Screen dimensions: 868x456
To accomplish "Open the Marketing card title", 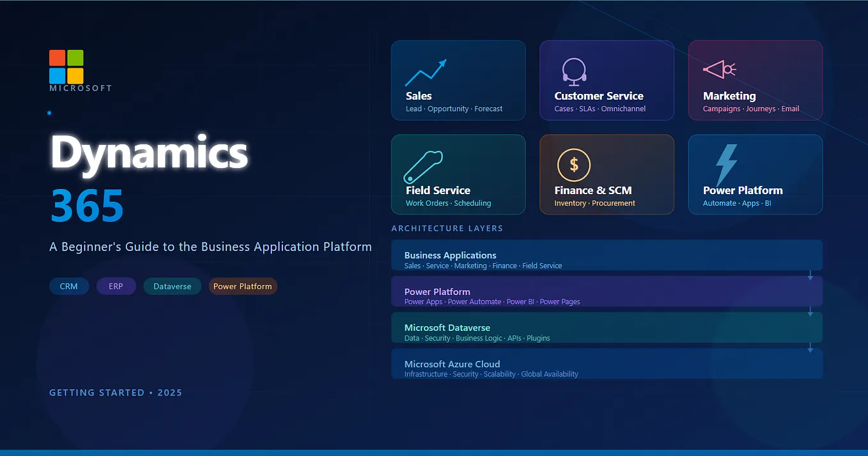I will click(x=729, y=96).
